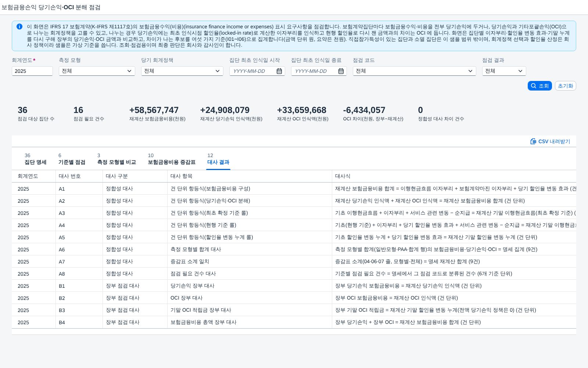Screen dimensions: 588x368
Task: Open the 보험금융비용 증감표 tab
Action: (x=172, y=159)
